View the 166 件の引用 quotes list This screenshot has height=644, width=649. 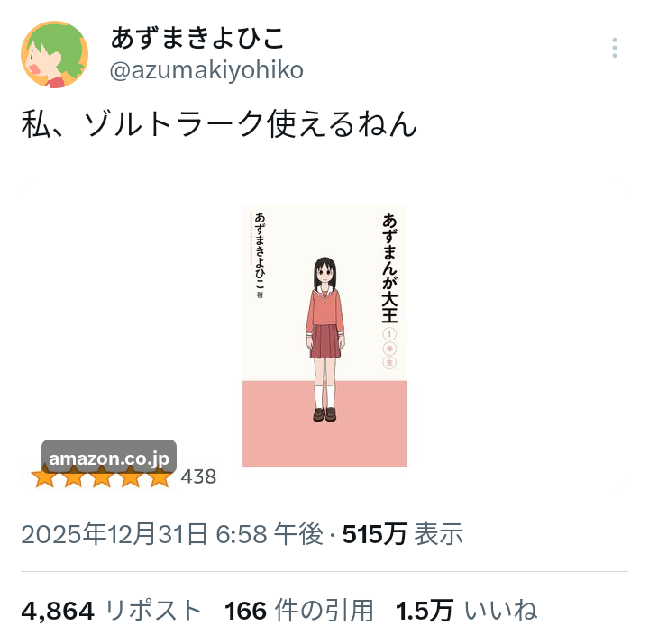(298, 611)
